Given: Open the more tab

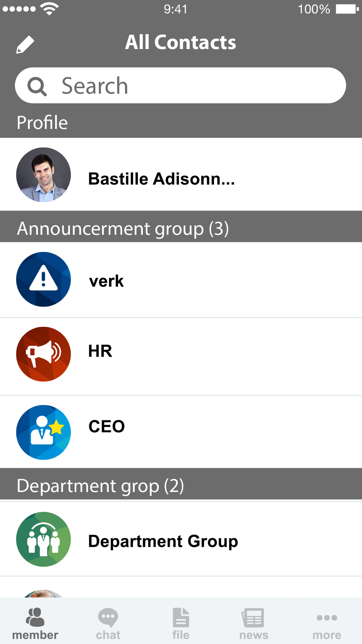Looking at the screenshot, I should tap(327, 624).
